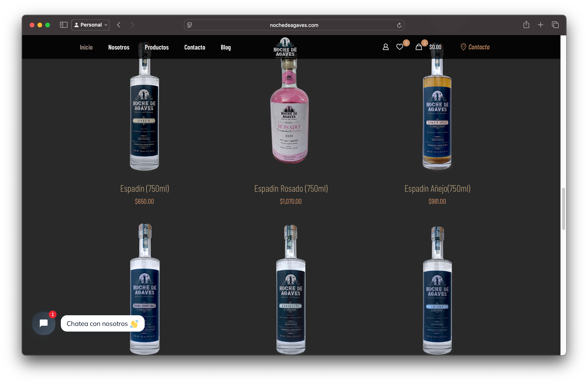Open the Espadín Rosado (750ml) product title

[291, 188]
